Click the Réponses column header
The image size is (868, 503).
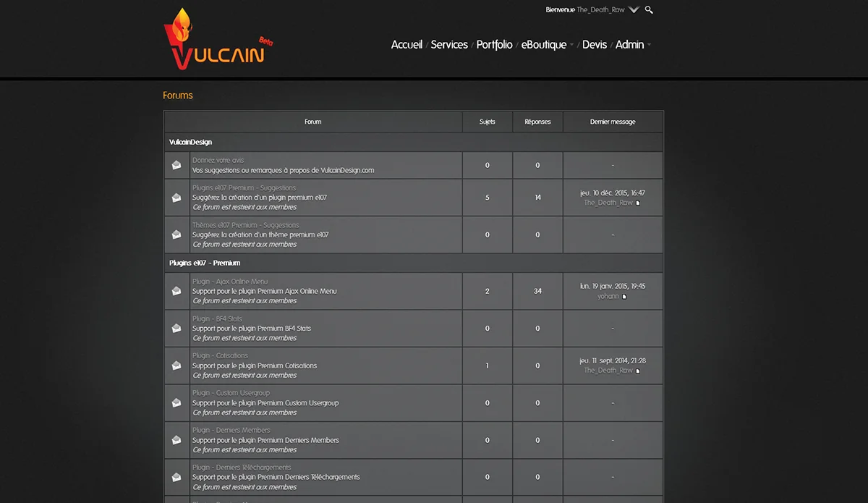537,122
